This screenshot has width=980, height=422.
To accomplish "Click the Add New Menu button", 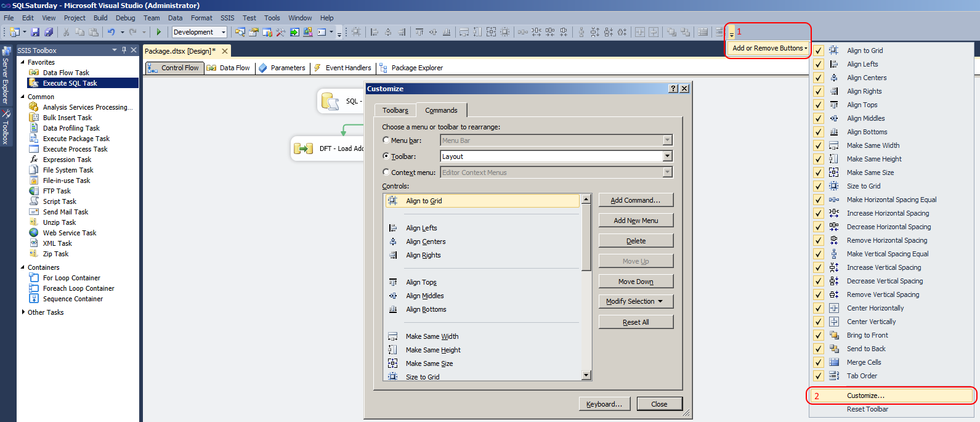I will [x=636, y=221].
